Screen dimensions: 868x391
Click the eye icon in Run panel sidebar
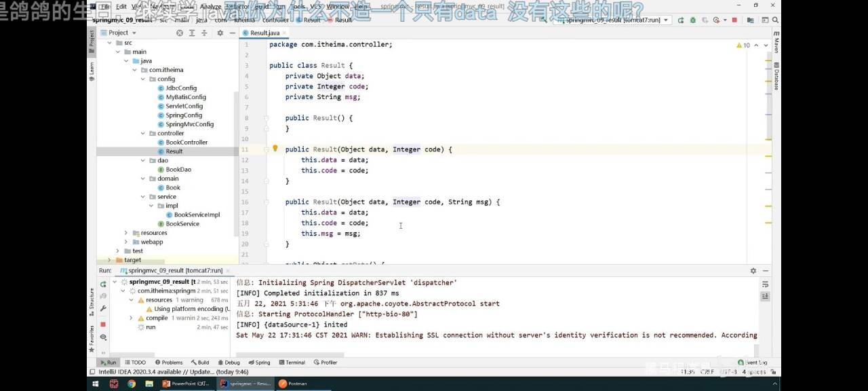(x=103, y=337)
